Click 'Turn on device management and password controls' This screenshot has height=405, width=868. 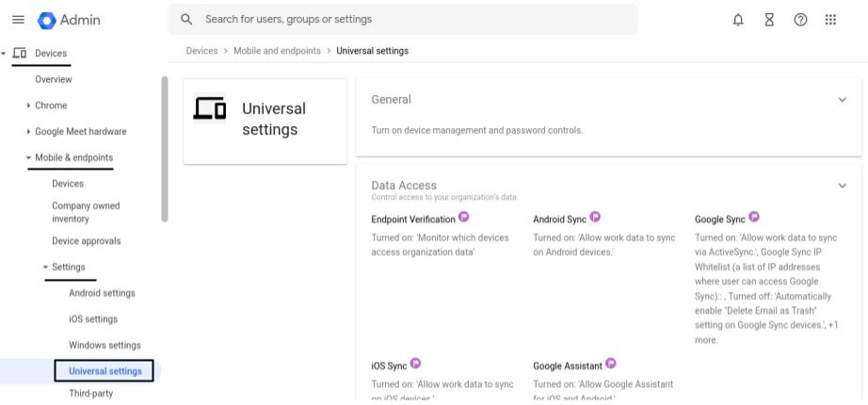click(476, 131)
